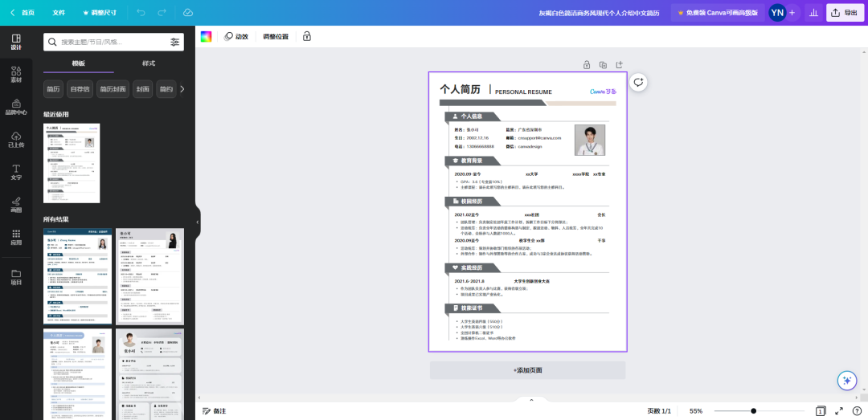
Task: Open the 文件 file menu
Action: pyautogui.click(x=59, y=13)
